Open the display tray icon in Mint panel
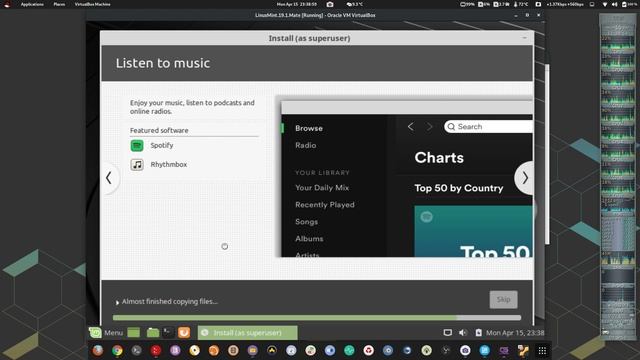This screenshot has height=360, width=640. click(447, 333)
